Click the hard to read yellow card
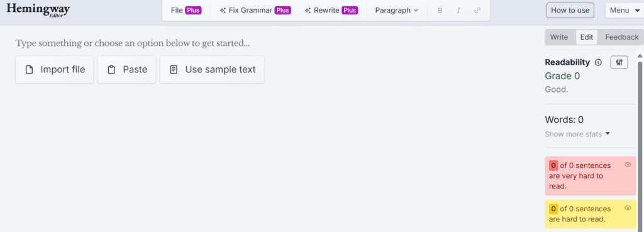This screenshot has width=644, height=232. [590, 214]
